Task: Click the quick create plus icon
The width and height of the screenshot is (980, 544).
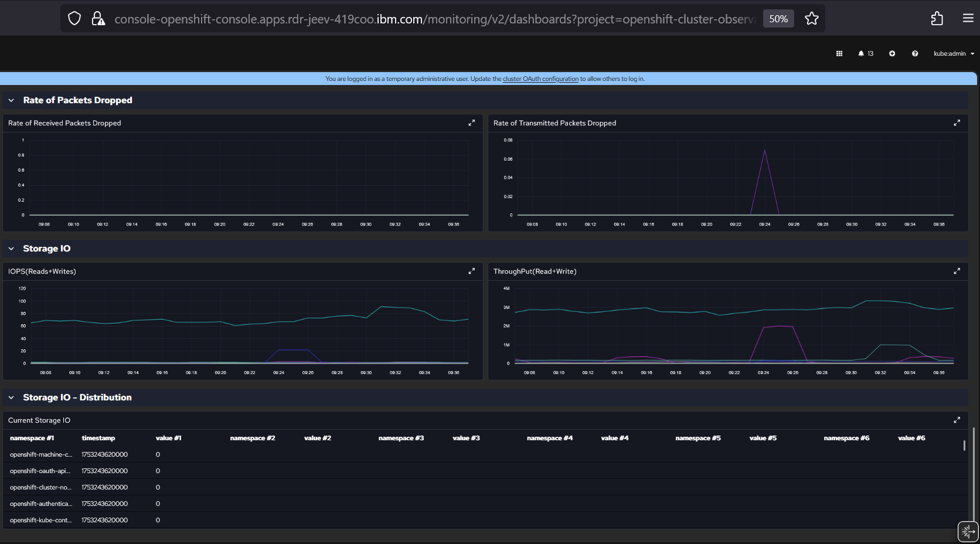Action: click(891, 53)
